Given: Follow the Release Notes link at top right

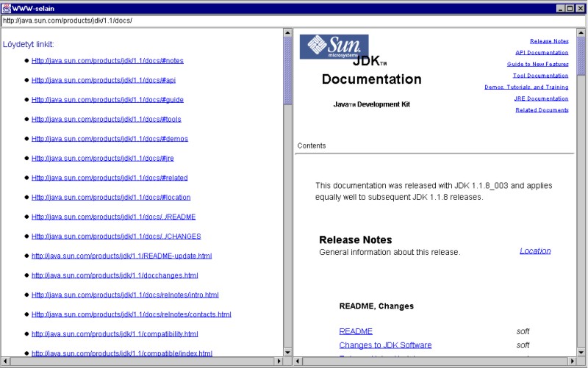Looking at the screenshot, I should (549, 41).
